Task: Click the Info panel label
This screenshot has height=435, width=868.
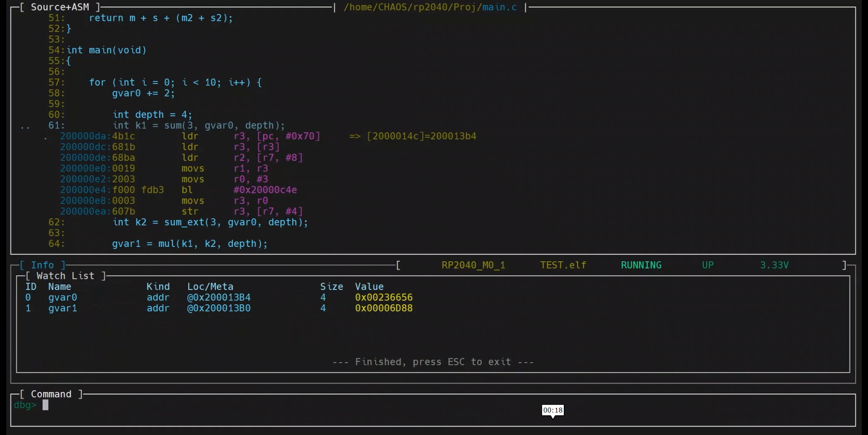Action: [x=42, y=265]
